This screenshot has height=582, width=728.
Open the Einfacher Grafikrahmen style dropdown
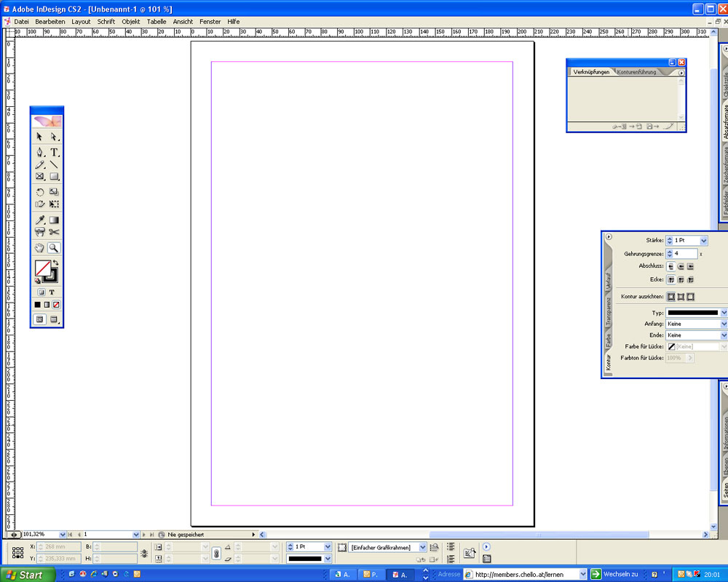[422, 547]
